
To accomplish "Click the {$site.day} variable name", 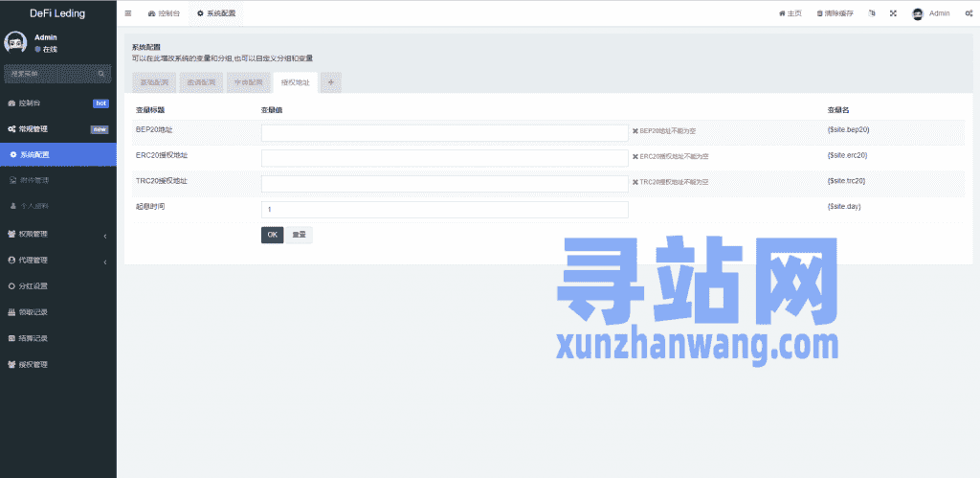I will (844, 207).
